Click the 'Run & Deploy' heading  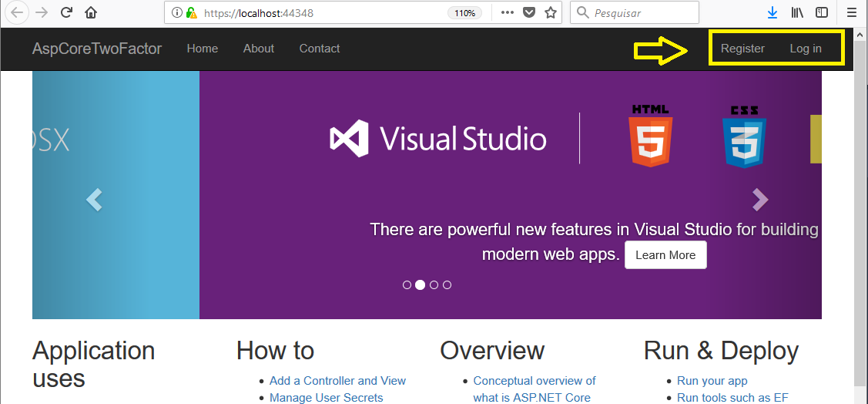tap(722, 351)
